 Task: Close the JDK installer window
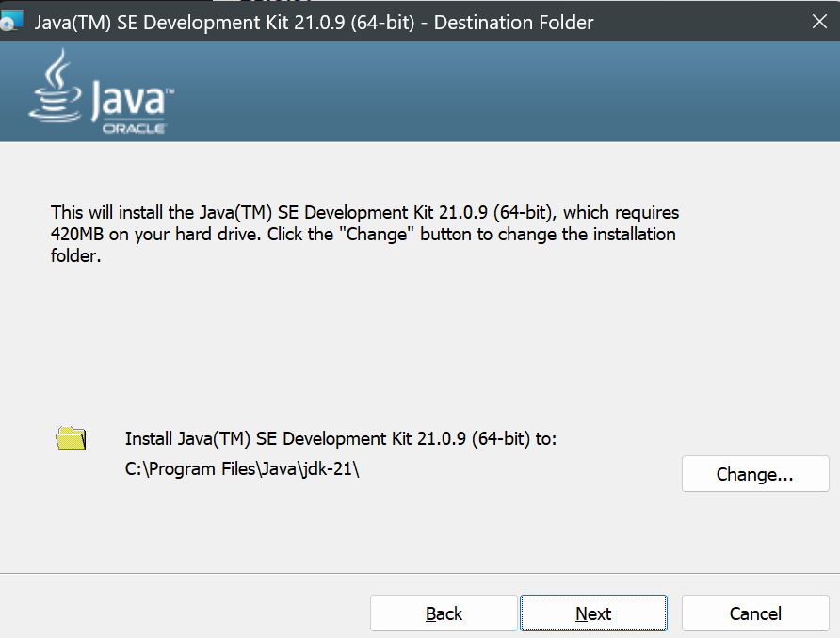pos(816,21)
